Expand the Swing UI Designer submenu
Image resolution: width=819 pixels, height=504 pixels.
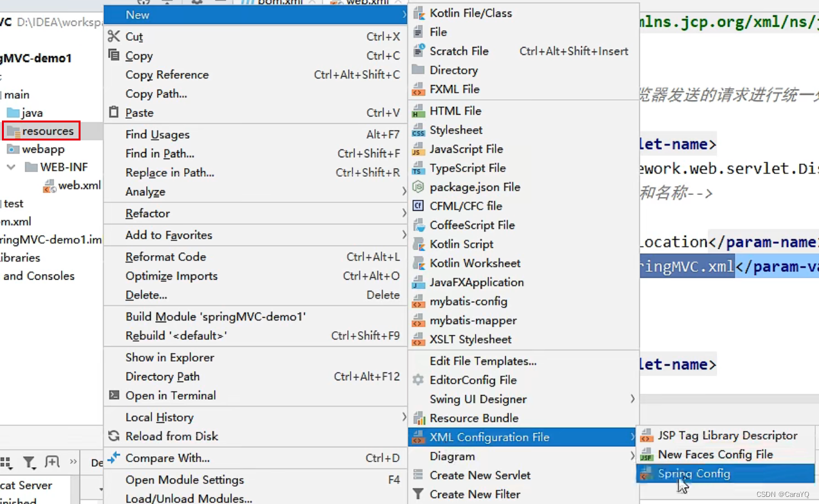(x=633, y=399)
